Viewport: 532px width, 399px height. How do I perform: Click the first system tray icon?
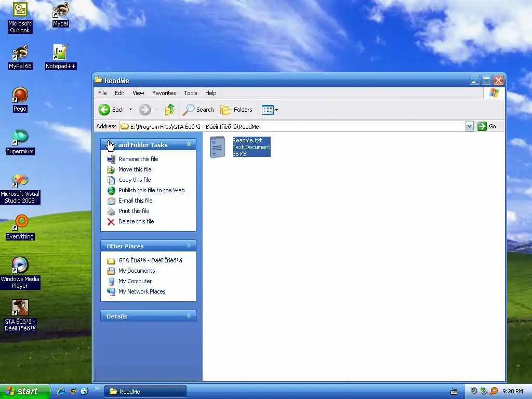pyautogui.click(x=474, y=391)
